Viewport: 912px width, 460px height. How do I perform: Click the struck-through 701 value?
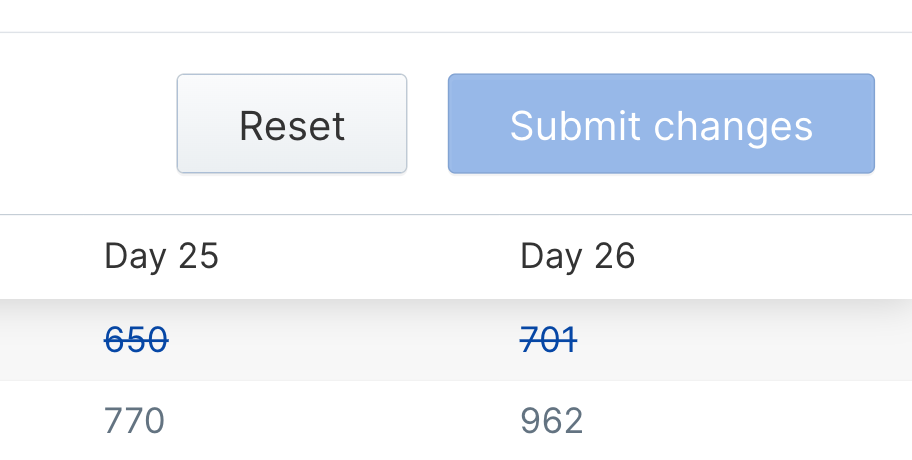(x=549, y=340)
